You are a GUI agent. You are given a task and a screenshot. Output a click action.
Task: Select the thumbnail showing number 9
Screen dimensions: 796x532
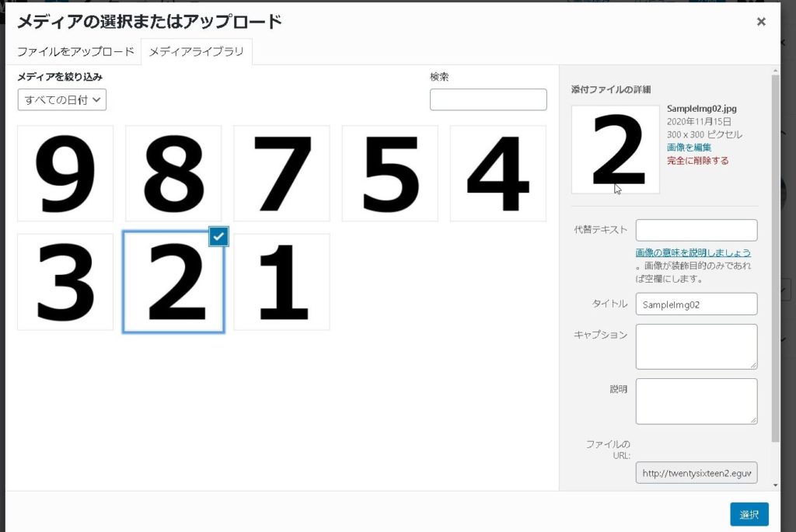[x=65, y=173]
